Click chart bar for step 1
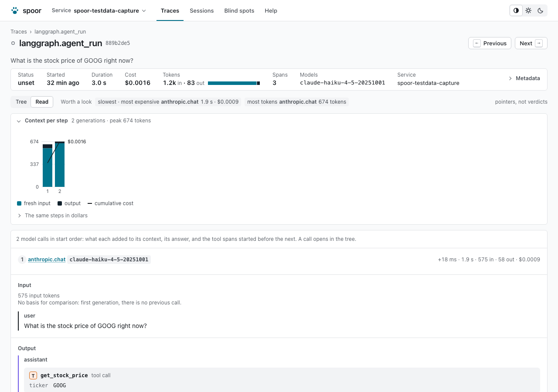 (48, 166)
